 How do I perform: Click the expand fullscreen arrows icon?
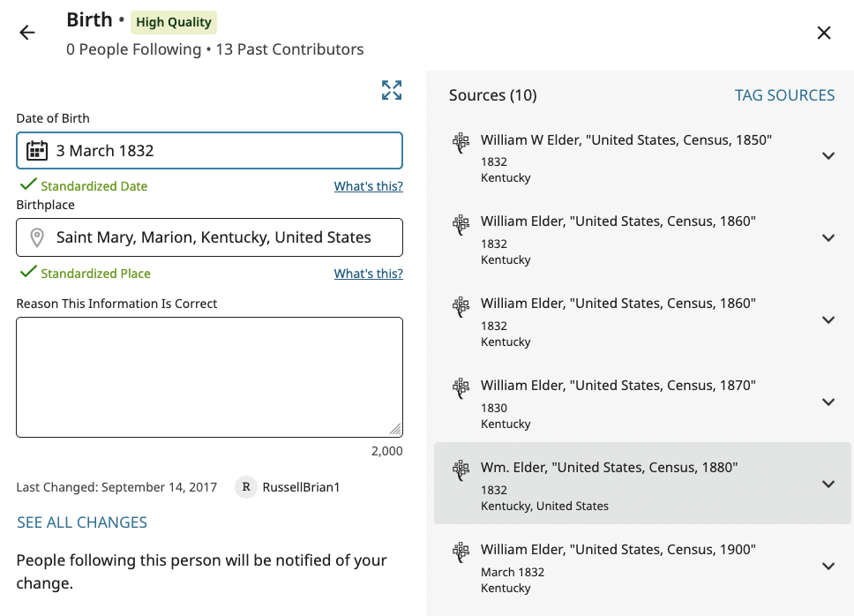(392, 90)
